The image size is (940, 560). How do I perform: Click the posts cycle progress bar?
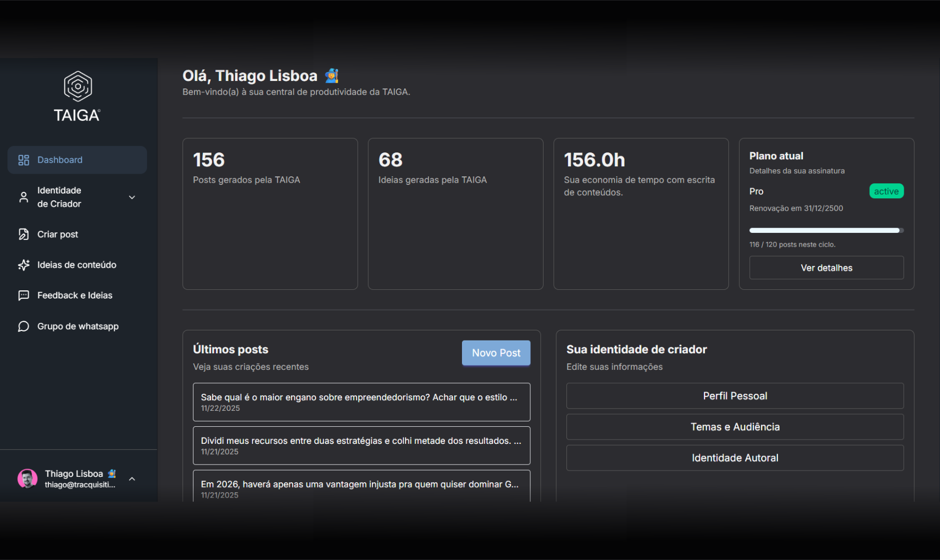tap(826, 230)
